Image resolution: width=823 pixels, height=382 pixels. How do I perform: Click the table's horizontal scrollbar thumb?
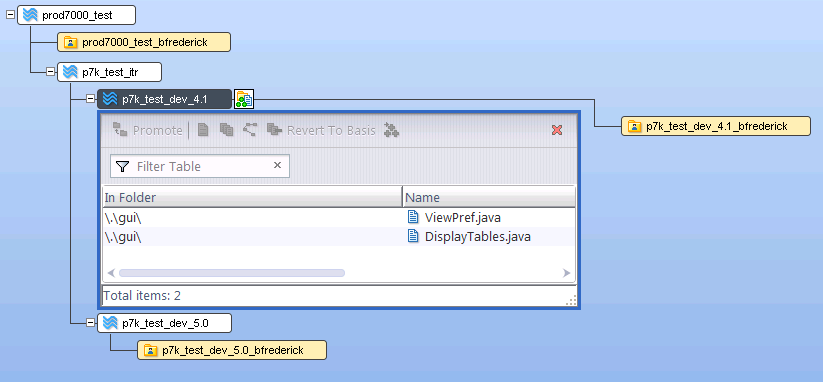pyautogui.click(x=231, y=273)
